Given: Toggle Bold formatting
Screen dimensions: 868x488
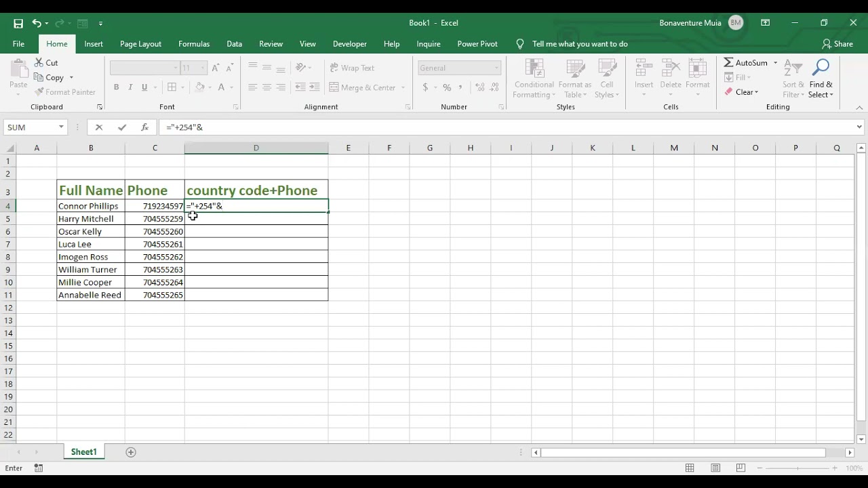Looking at the screenshot, I should point(116,87).
